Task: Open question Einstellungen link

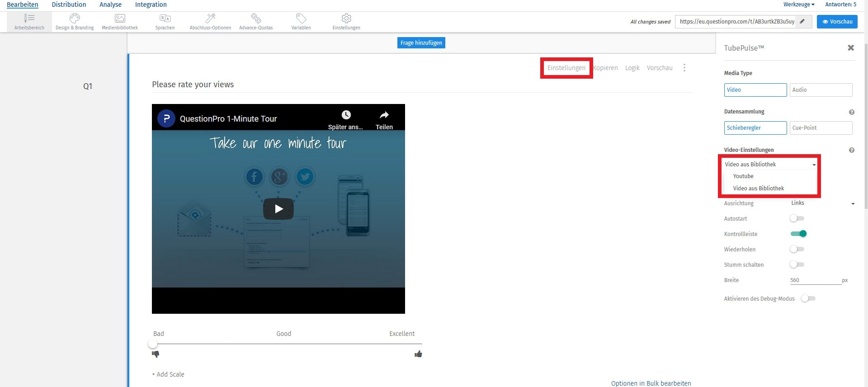Action: pyautogui.click(x=566, y=68)
